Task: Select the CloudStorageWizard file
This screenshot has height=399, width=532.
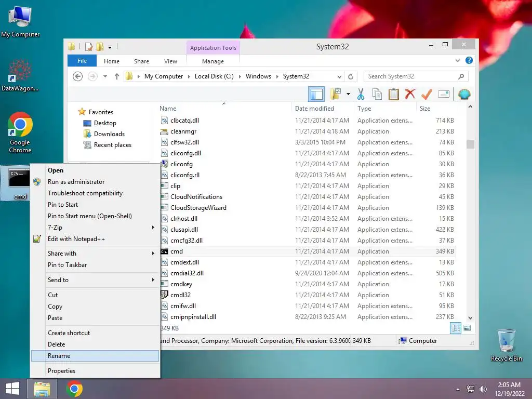Action: 198,208
